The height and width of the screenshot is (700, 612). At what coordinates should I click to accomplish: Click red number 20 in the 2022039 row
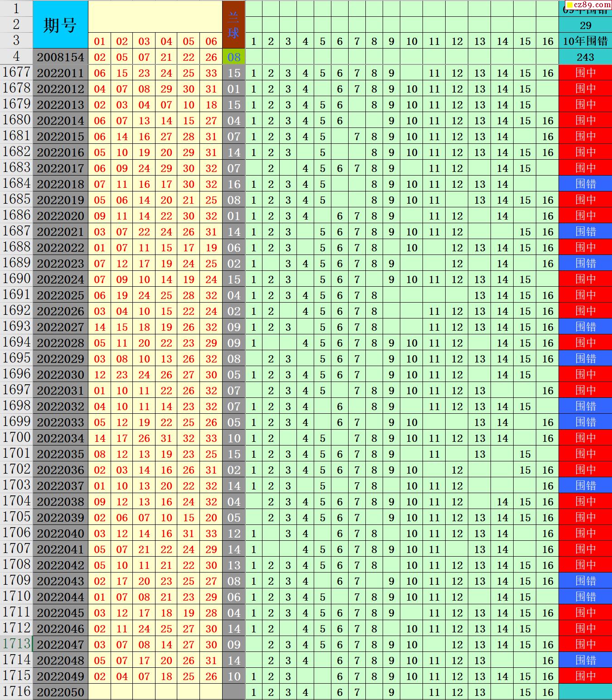point(211,518)
